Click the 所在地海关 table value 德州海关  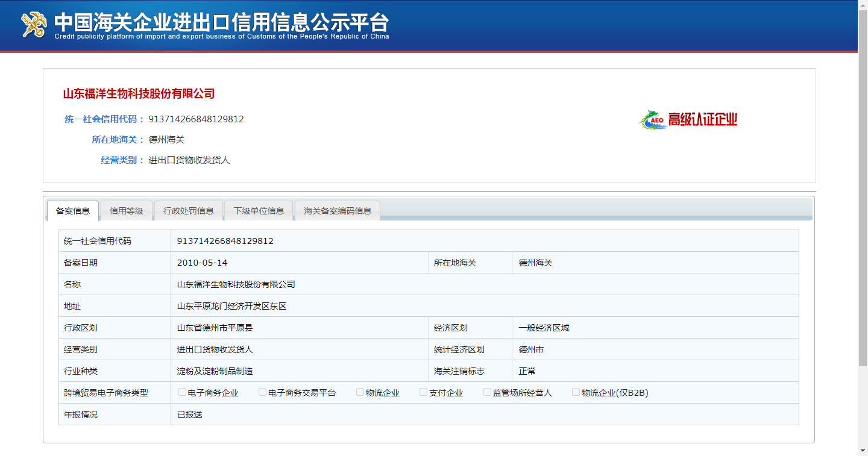[x=535, y=263]
